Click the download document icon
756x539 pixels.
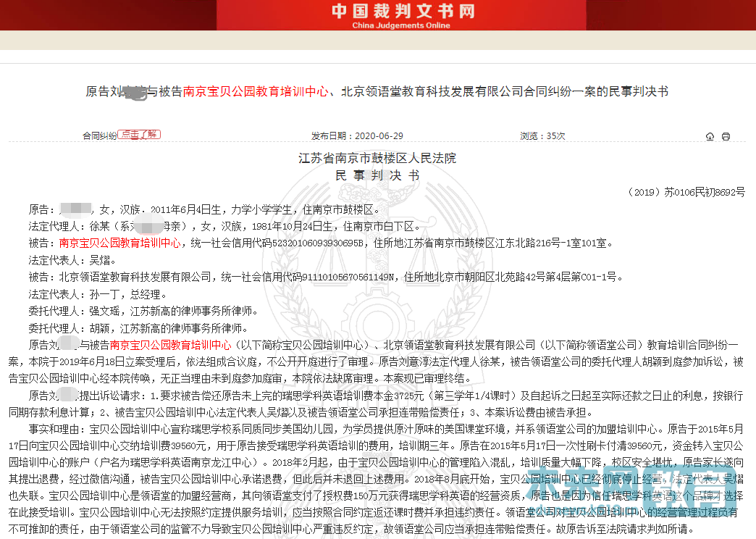pos(710,136)
